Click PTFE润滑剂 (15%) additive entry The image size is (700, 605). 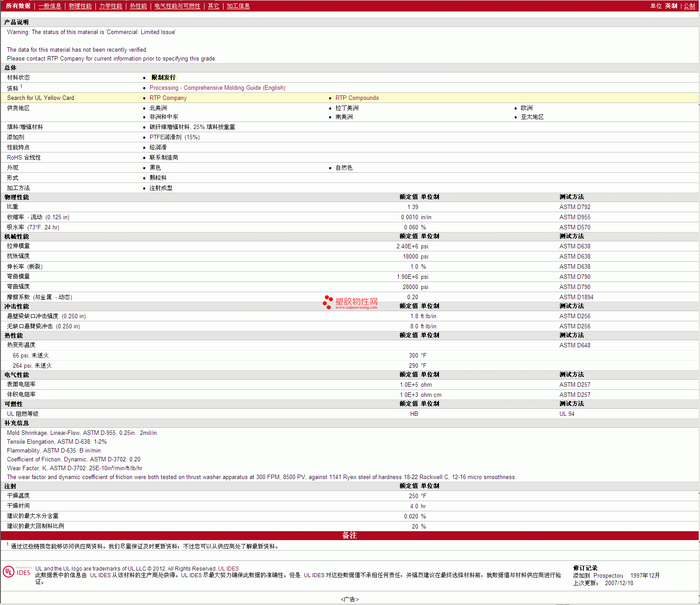click(x=174, y=137)
